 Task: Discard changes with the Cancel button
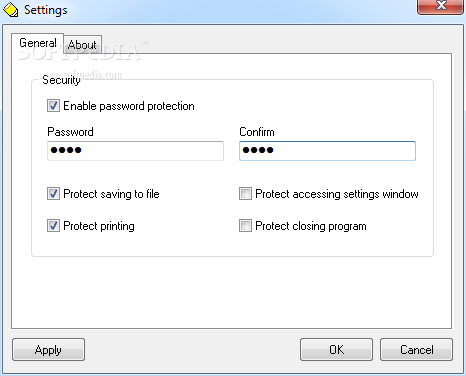[416, 350]
